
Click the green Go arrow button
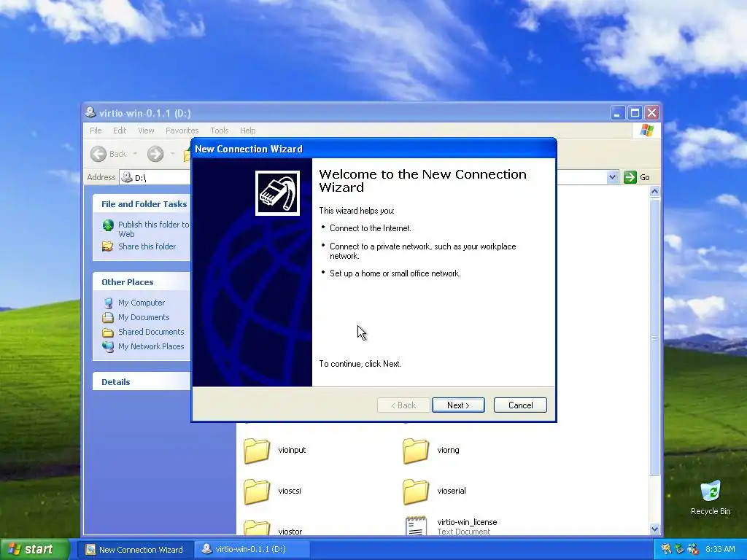click(630, 177)
